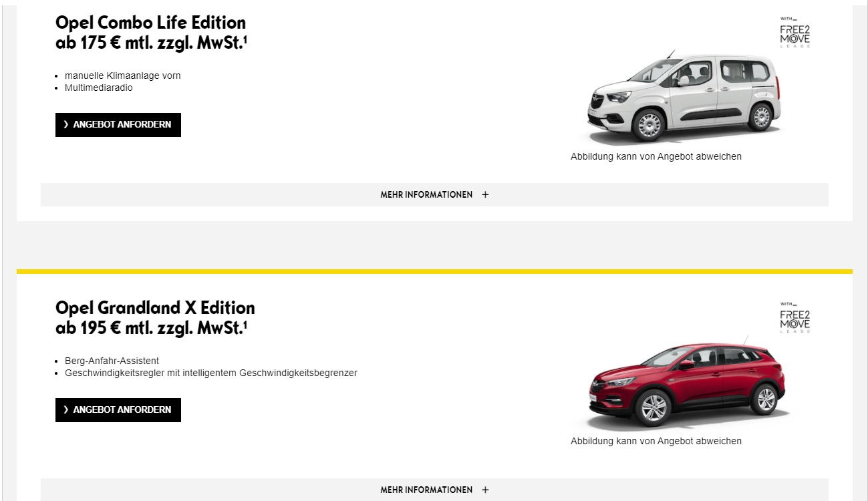Click the Opel Combo Life Edition heading

pos(151,23)
